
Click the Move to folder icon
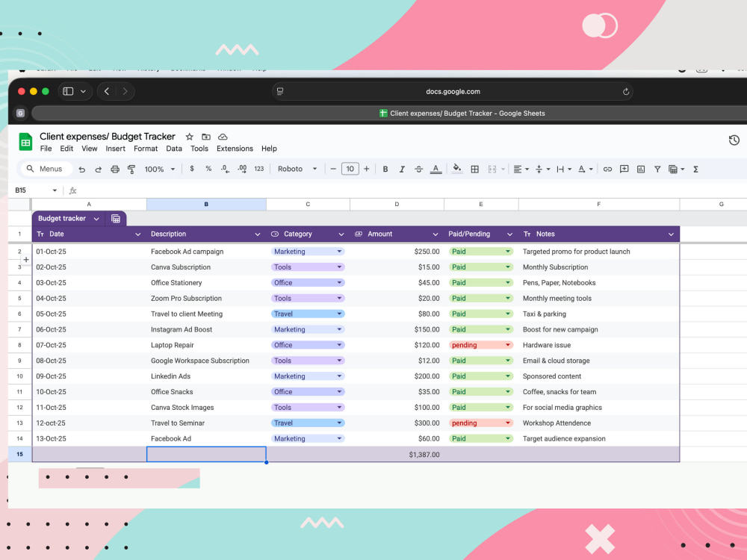[206, 137]
